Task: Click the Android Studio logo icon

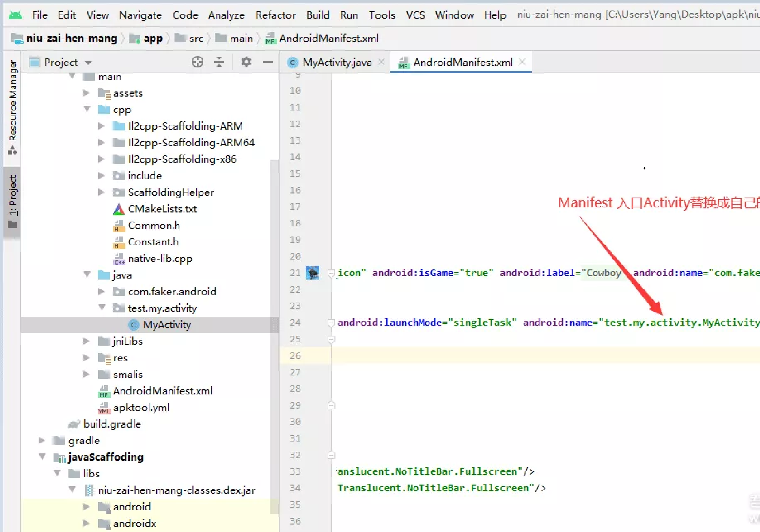Action: (15, 15)
